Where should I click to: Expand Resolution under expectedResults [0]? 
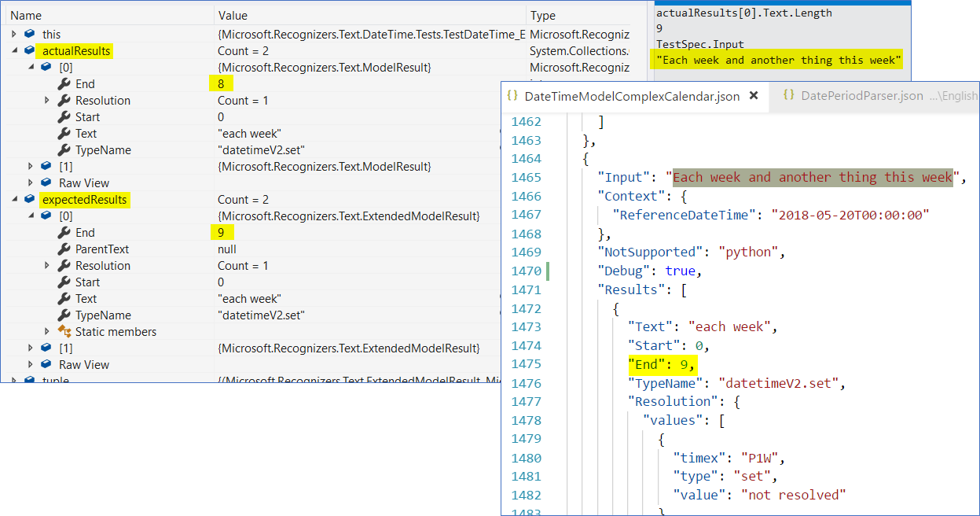pos(47,265)
